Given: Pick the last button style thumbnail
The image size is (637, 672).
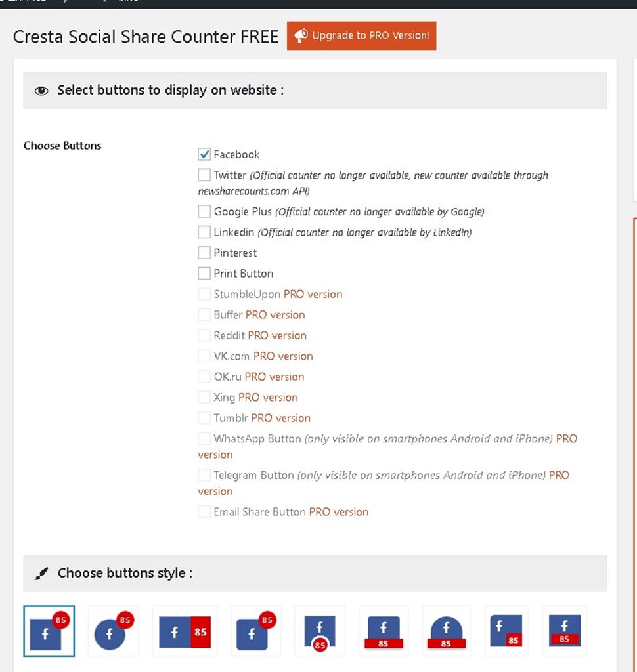Looking at the screenshot, I should click(x=564, y=631).
